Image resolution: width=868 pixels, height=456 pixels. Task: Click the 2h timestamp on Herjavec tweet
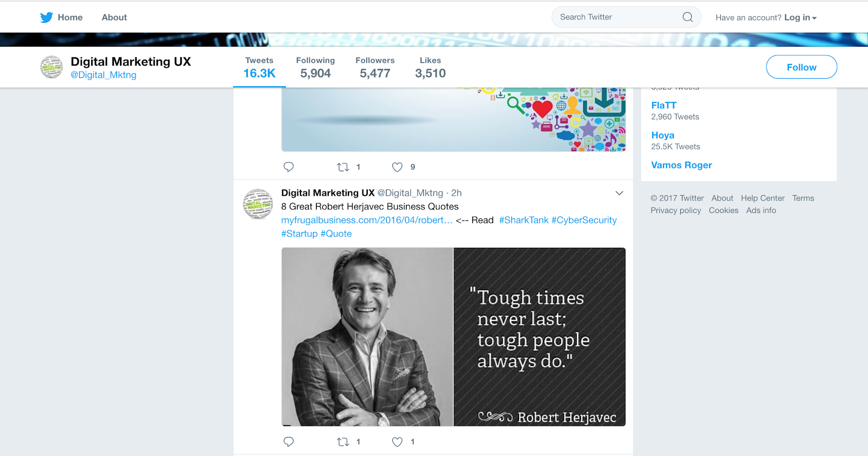point(456,193)
